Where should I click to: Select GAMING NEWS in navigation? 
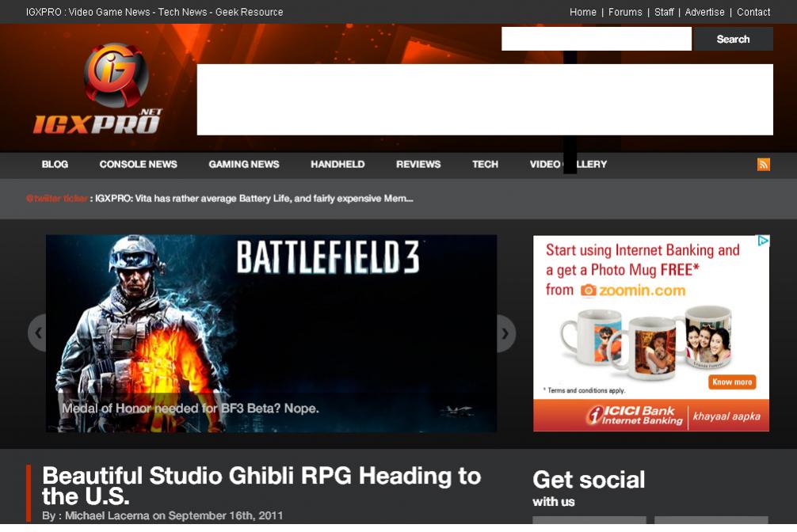pos(244,164)
